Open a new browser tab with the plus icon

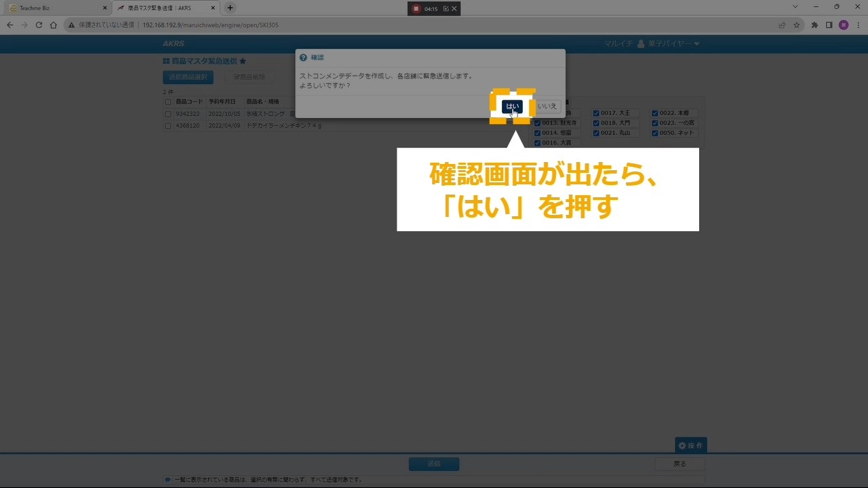coord(230,8)
